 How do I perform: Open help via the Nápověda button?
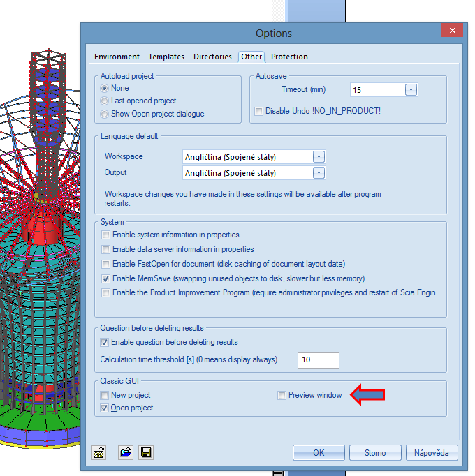tap(431, 453)
